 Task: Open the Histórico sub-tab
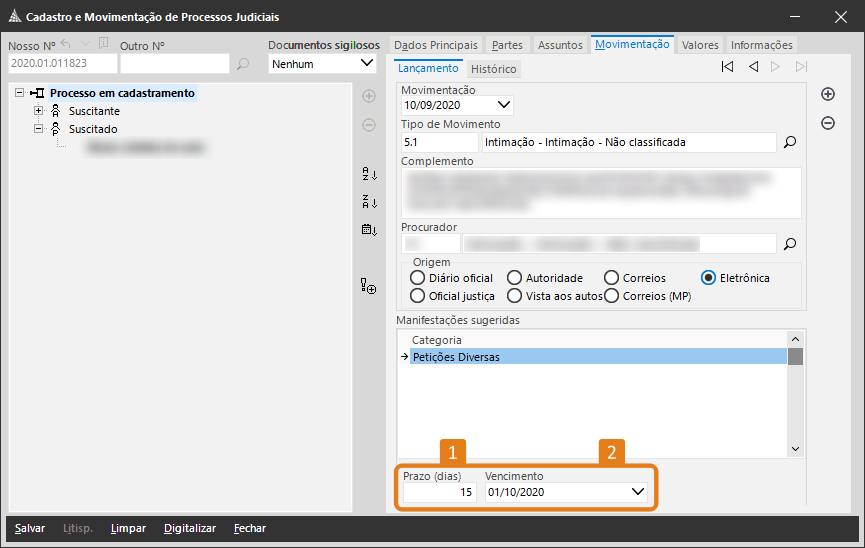point(493,70)
